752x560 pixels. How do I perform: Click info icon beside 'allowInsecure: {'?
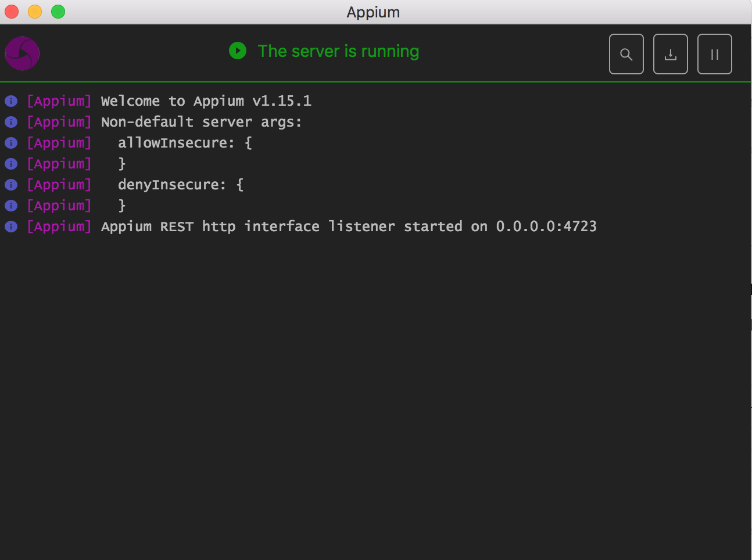(11, 143)
